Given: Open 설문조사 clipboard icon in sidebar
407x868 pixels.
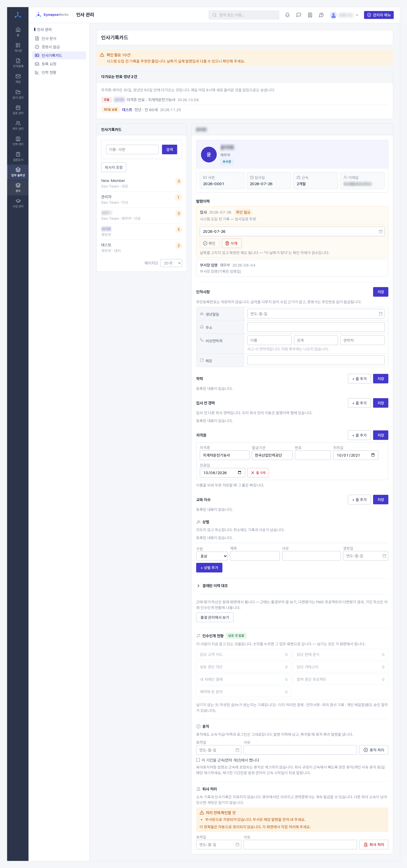Looking at the screenshot, I should [18, 156].
